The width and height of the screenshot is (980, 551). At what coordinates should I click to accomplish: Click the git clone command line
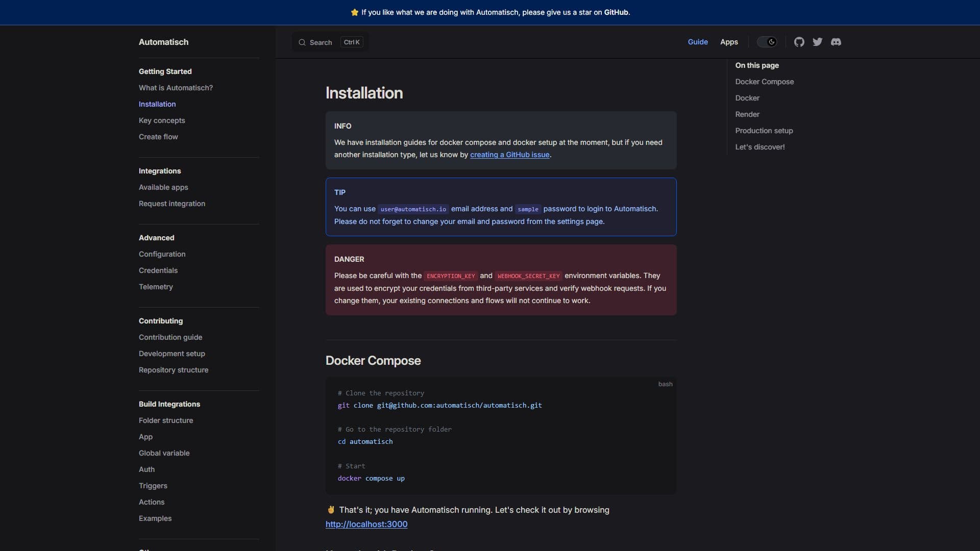(439, 405)
